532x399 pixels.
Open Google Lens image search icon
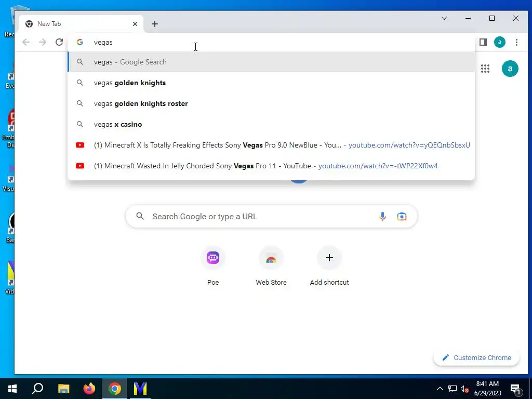pos(402,216)
